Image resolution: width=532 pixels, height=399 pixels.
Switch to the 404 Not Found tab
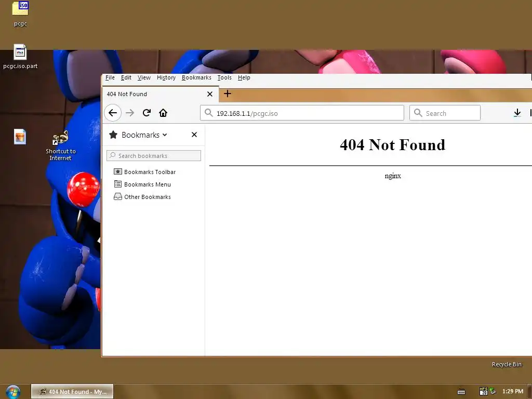pos(160,94)
